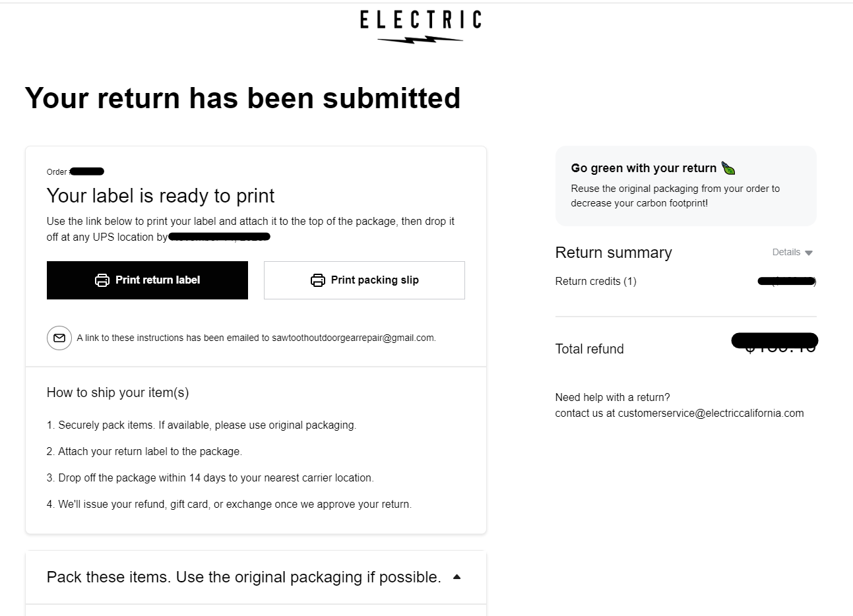Click the Return credits (1) line
The width and height of the screenshot is (853, 616).
pos(596,281)
